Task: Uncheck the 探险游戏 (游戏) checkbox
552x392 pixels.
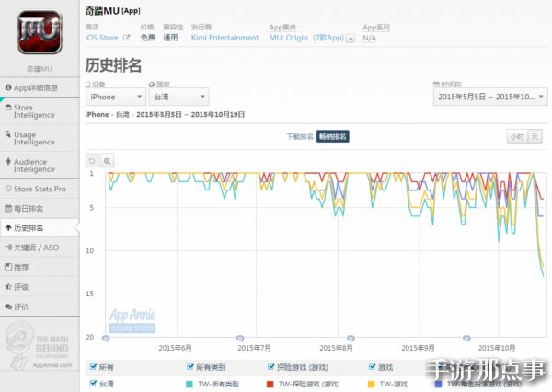Action: [270, 367]
